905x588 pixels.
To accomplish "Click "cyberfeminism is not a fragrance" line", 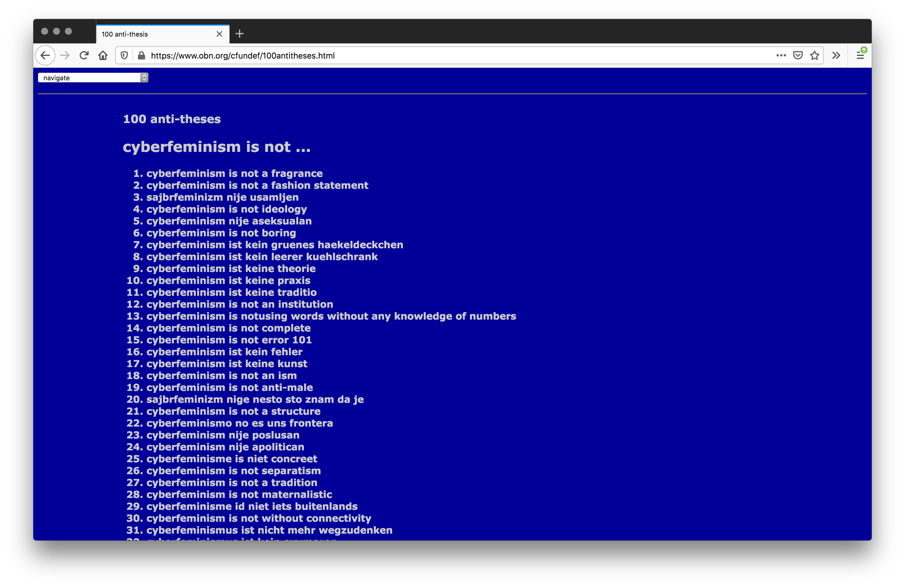I will (234, 173).
